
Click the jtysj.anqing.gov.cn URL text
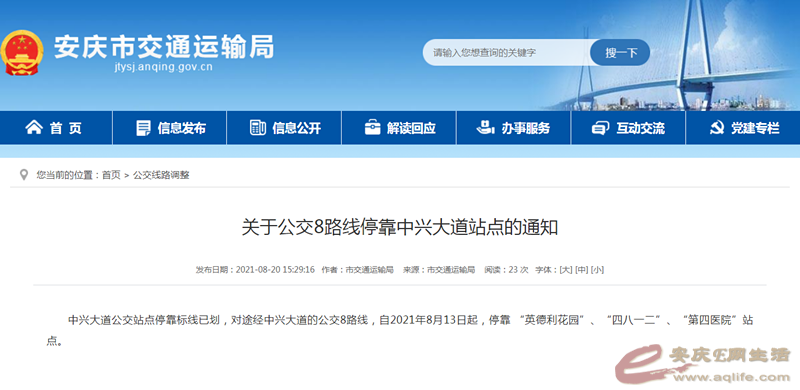pyautogui.click(x=163, y=67)
